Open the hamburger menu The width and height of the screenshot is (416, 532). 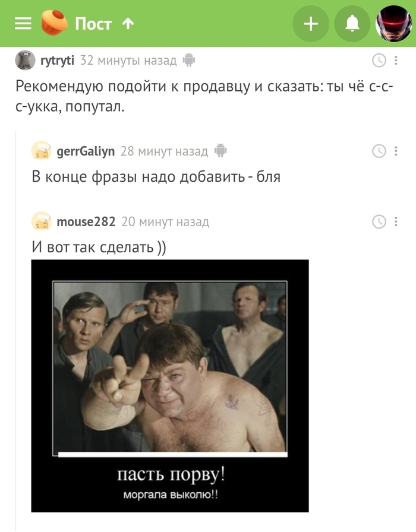[x=23, y=24]
